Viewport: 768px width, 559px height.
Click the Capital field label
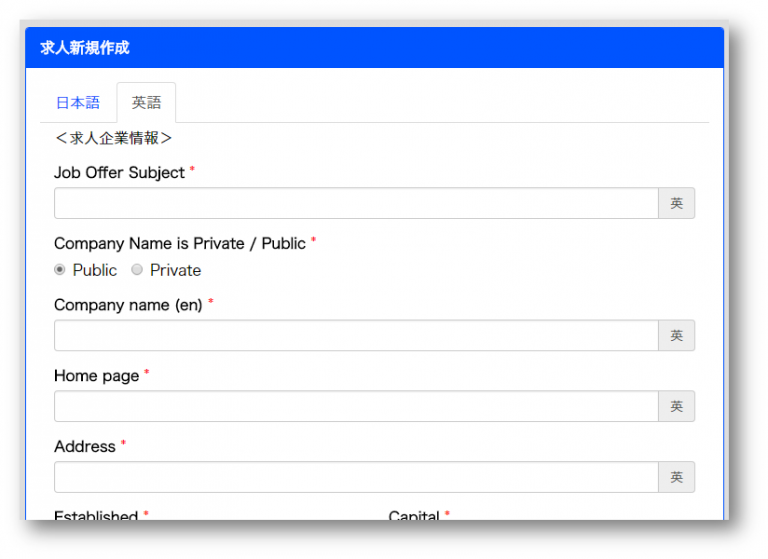point(414,516)
